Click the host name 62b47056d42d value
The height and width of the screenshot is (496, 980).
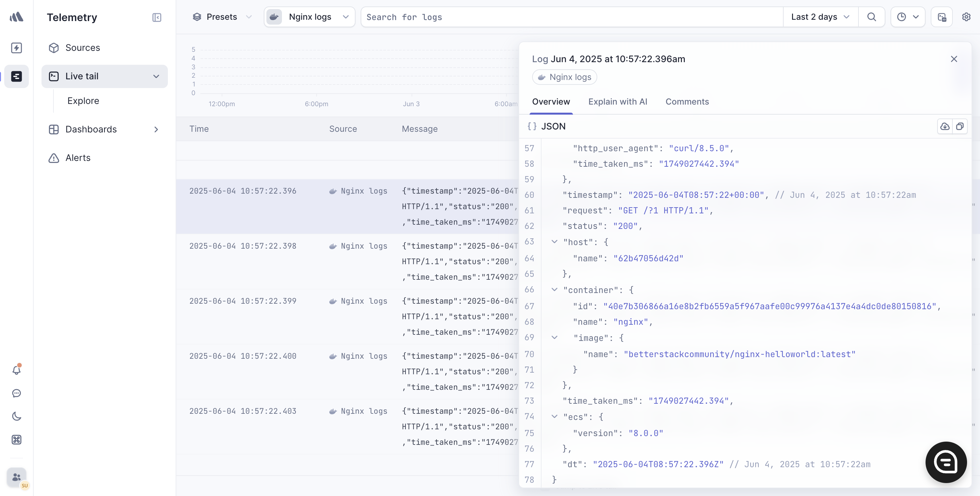click(x=648, y=258)
